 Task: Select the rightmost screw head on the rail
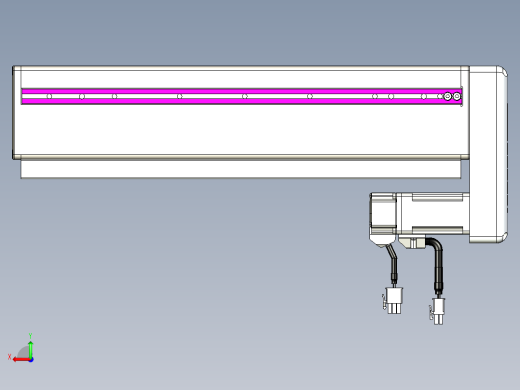[x=457, y=97]
